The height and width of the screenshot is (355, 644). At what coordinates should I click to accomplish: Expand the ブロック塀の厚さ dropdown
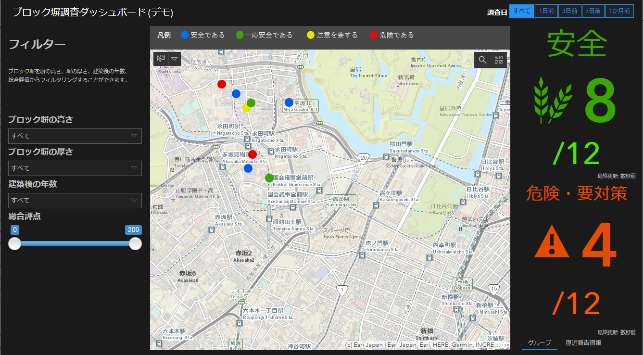(x=75, y=168)
